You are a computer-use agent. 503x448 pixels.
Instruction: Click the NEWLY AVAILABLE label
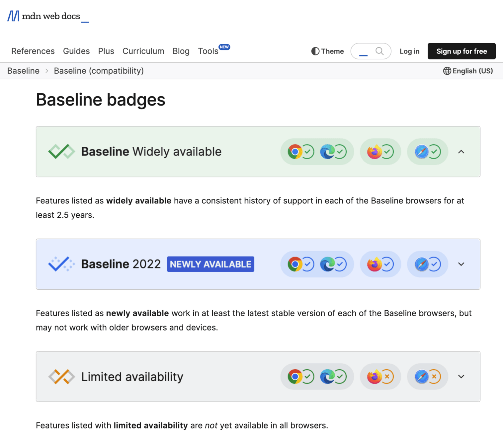tap(210, 264)
